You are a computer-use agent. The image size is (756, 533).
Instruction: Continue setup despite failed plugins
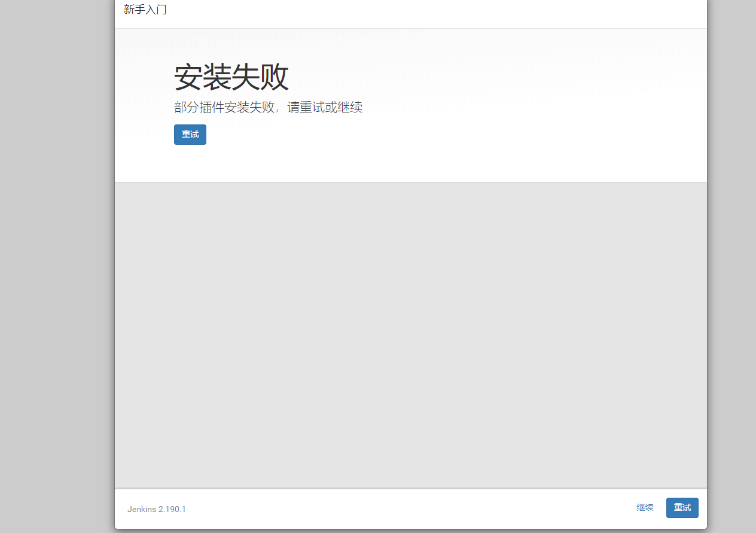tap(645, 508)
